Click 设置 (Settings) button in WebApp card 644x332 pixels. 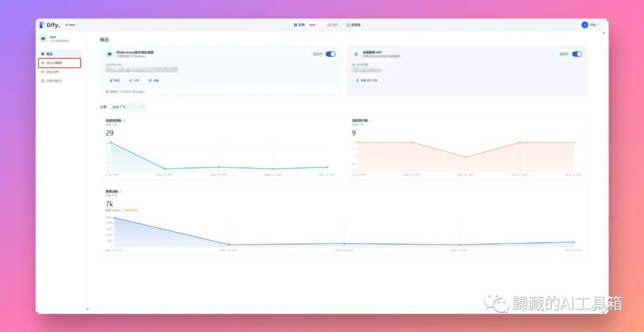(154, 80)
